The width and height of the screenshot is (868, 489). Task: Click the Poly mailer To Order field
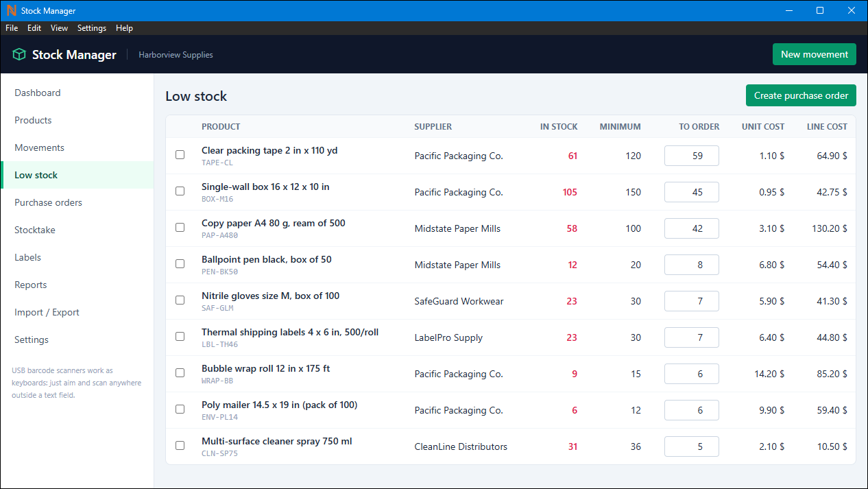pos(692,410)
